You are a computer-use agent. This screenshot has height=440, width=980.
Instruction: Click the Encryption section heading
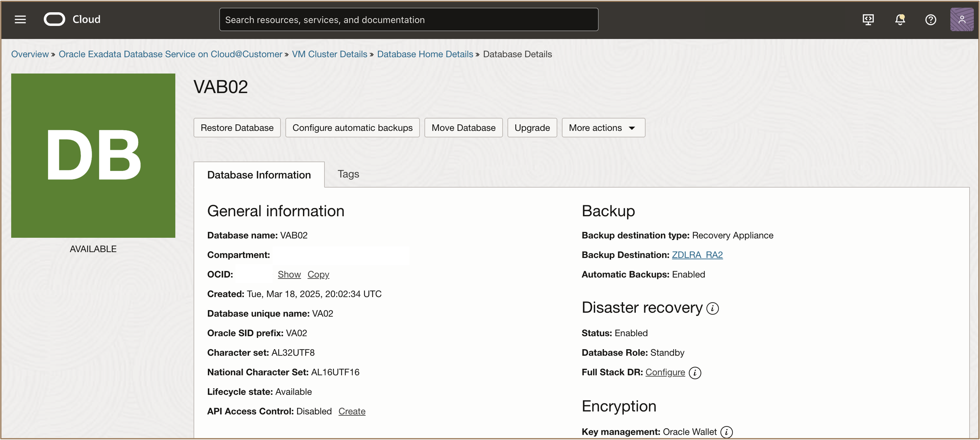click(x=619, y=406)
